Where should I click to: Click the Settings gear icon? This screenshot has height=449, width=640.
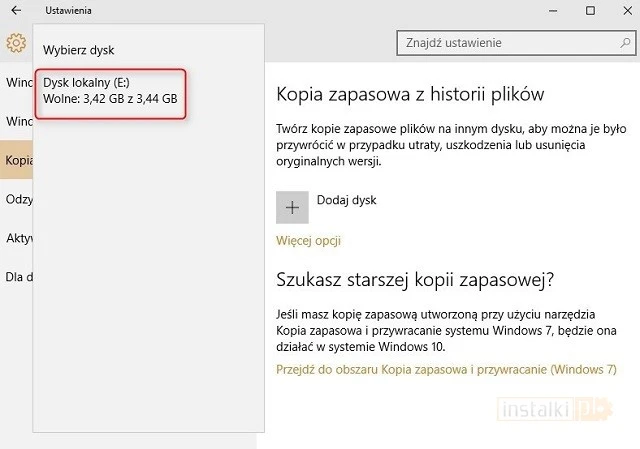(x=16, y=43)
